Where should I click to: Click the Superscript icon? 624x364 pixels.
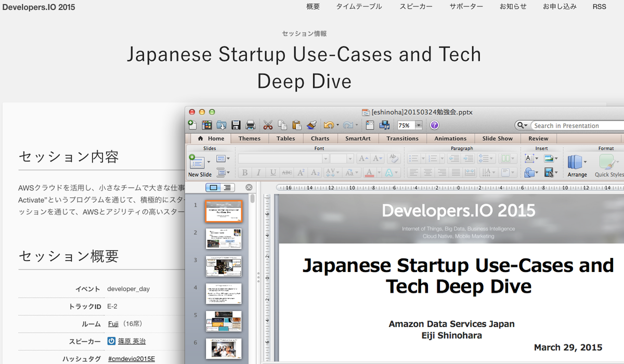coord(301,173)
